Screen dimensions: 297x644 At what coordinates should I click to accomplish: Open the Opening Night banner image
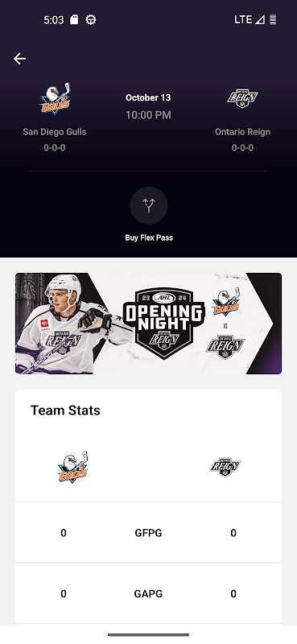[x=148, y=324]
